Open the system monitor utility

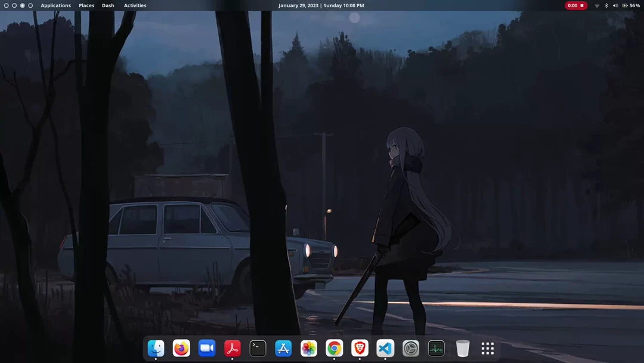tap(436, 348)
